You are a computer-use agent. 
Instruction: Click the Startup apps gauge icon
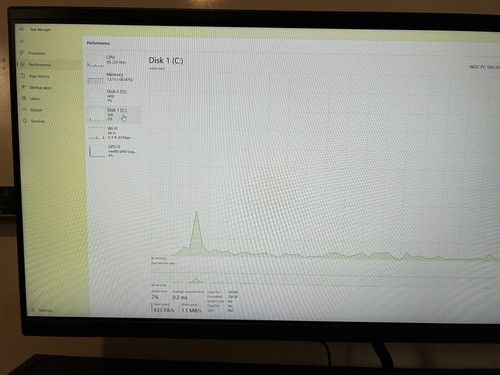coord(23,87)
